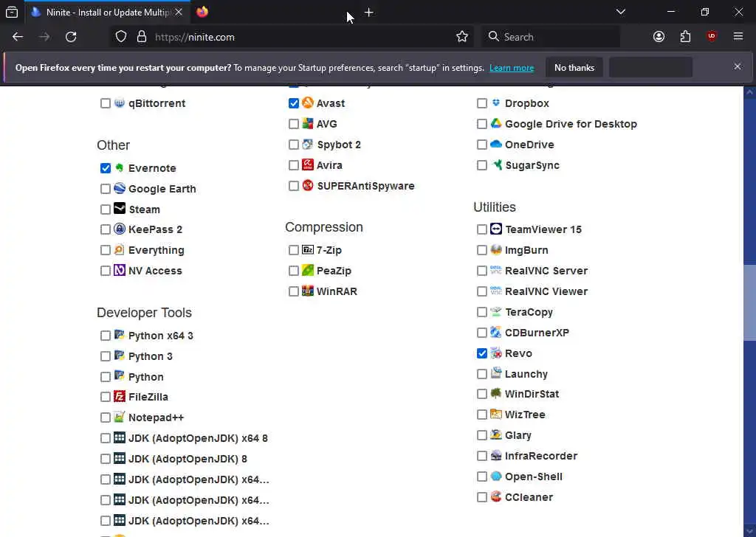The image size is (756, 537).
Task: Click the WizTree icon
Action: (x=496, y=415)
